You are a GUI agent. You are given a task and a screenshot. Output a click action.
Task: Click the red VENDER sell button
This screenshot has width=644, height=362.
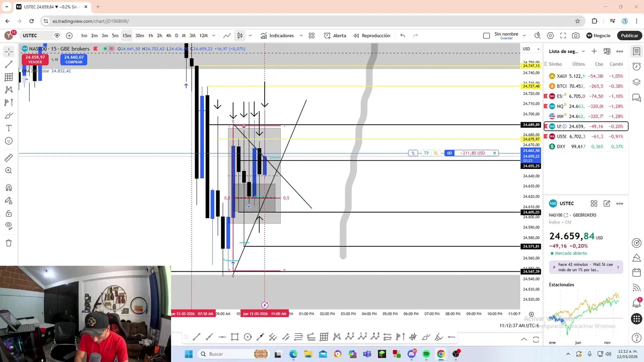point(35,59)
